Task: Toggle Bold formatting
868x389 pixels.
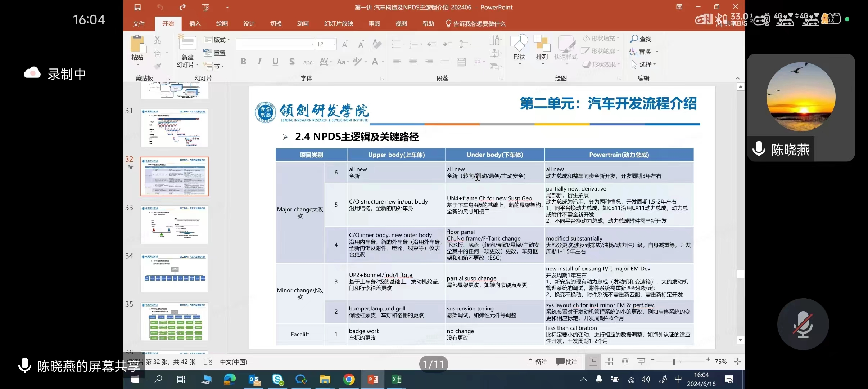Action: [244, 62]
